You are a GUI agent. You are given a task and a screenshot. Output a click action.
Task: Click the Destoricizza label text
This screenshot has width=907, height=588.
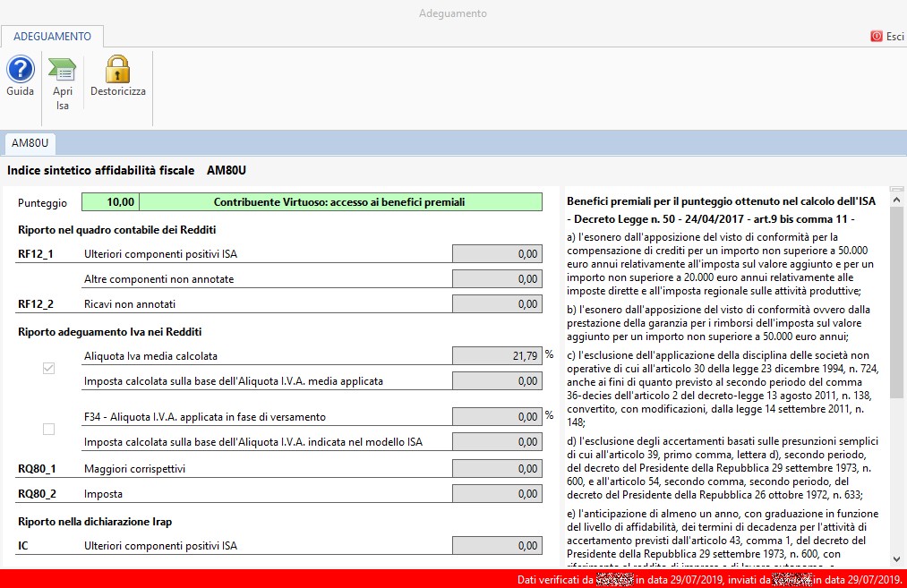[x=118, y=91]
